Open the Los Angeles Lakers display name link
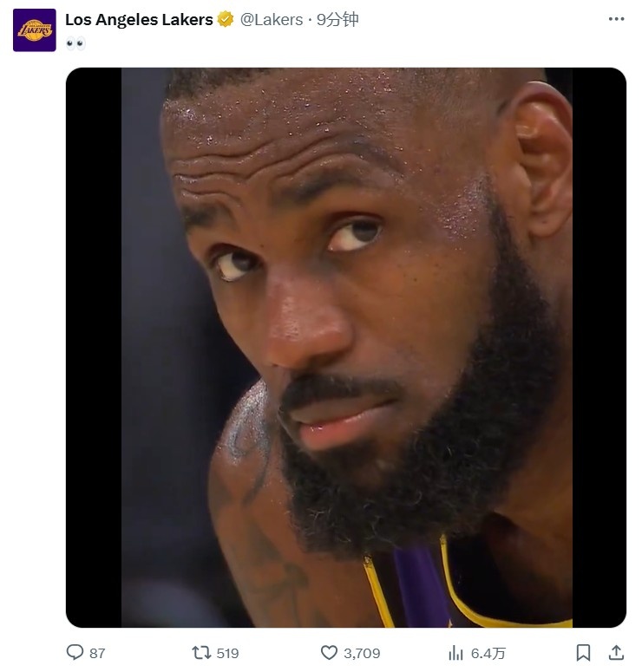This screenshot has width=642, height=672. (x=139, y=19)
